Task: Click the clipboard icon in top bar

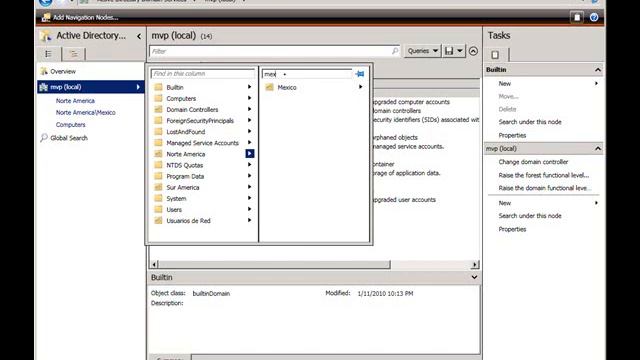Action: pyautogui.click(x=577, y=17)
